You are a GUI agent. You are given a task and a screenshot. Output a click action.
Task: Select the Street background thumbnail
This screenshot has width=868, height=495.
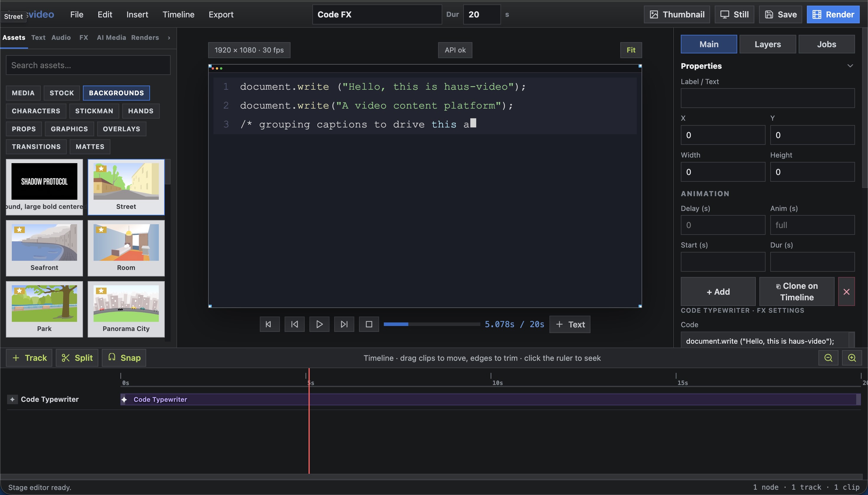click(126, 187)
